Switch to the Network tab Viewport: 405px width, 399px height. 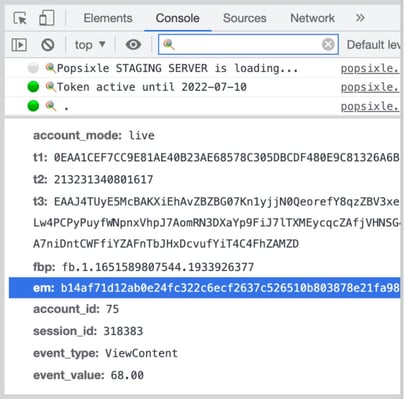click(x=312, y=18)
